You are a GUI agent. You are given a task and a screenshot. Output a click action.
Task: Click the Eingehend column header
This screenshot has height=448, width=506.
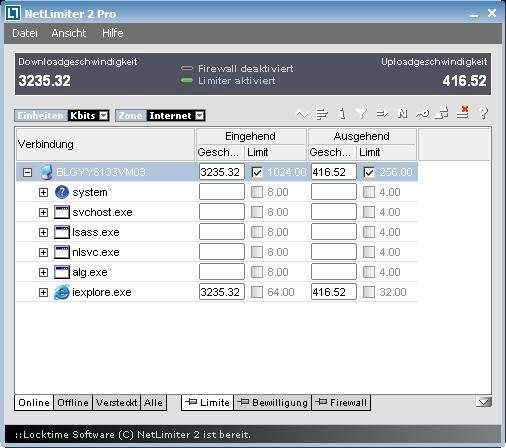251,136
